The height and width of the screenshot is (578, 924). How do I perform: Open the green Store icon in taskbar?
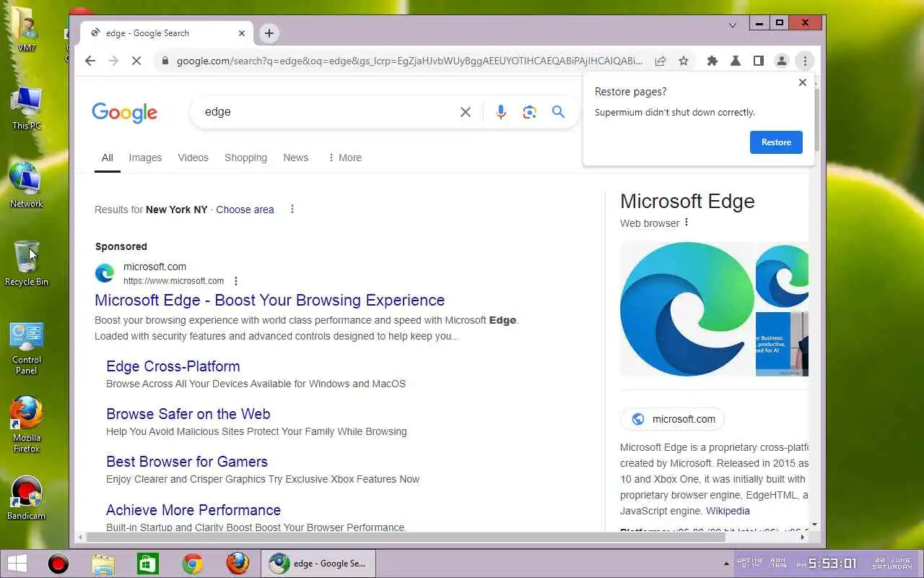[x=148, y=564]
